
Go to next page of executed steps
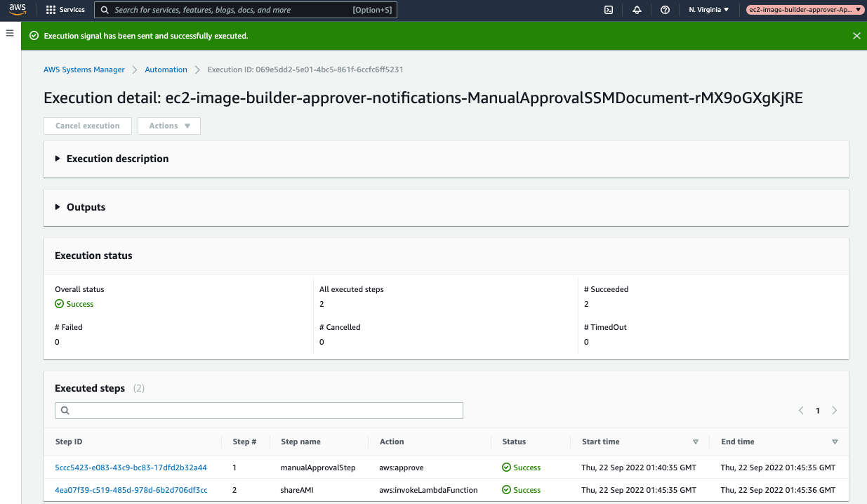(835, 411)
